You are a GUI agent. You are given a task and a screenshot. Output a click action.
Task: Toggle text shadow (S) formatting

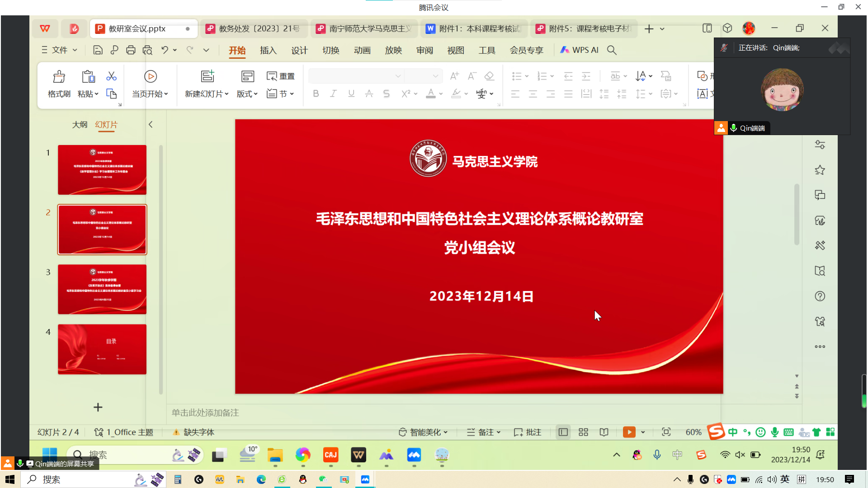click(387, 94)
